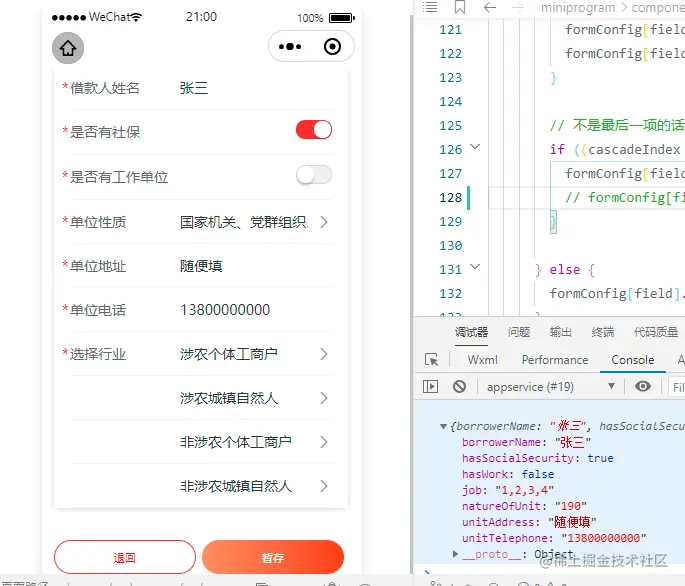
Task: Open the 单位性质 picker row
Action: [x=201, y=222]
